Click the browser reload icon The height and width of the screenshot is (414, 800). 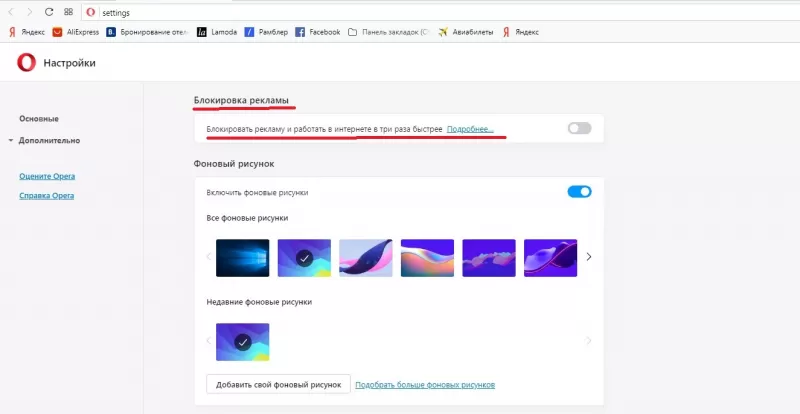[49, 12]
